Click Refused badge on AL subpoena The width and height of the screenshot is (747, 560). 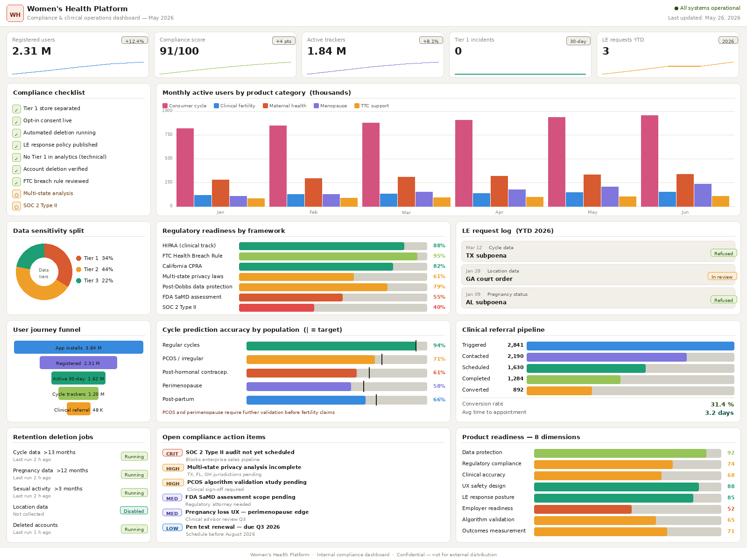(x=724, y=300)
